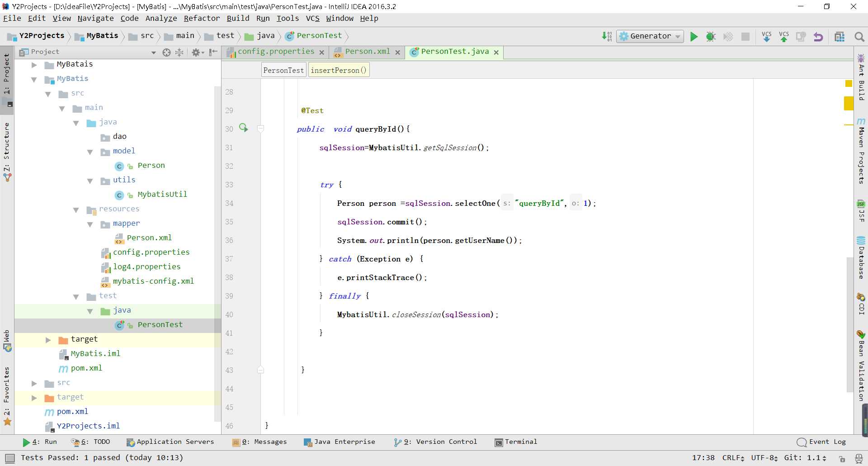Open the Project view selector dropdown
Image resolution: width=868 pixels, height=466 pixels.
tap(154, 52)
